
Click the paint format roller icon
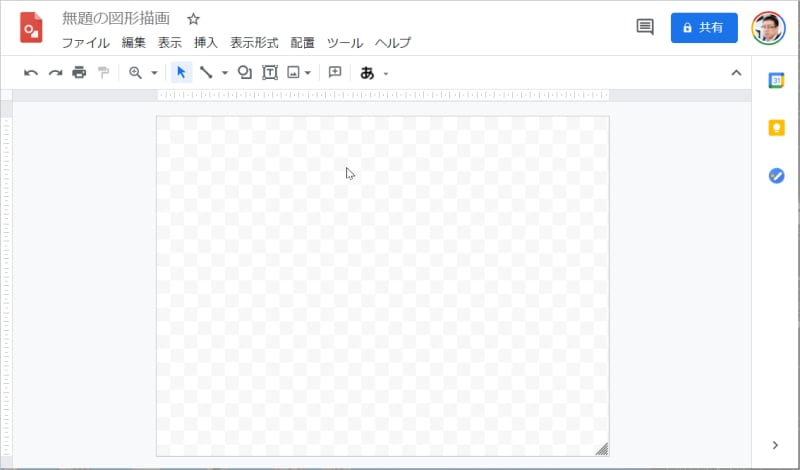point(104,72)
